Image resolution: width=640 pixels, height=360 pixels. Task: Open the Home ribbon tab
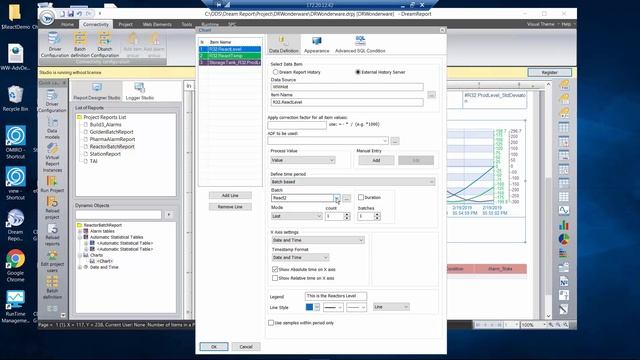tap(67, 24)
